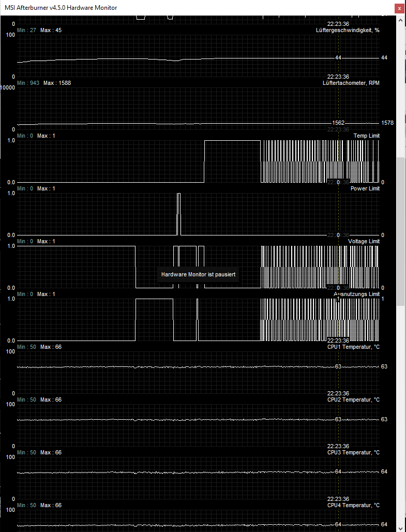Click the Lüftergeschwindigkeit, % graph label
406x532 pixels.
pos(348,30)
